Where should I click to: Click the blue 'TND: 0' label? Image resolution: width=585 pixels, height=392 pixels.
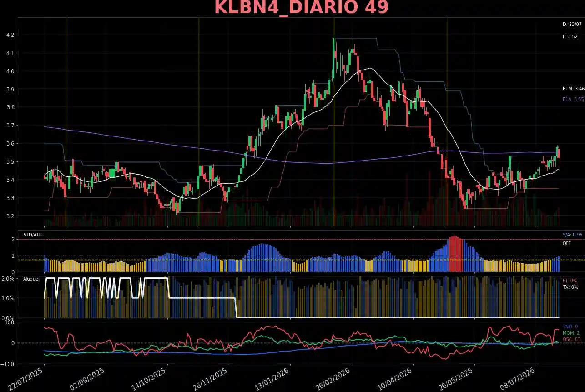[570, 327]
